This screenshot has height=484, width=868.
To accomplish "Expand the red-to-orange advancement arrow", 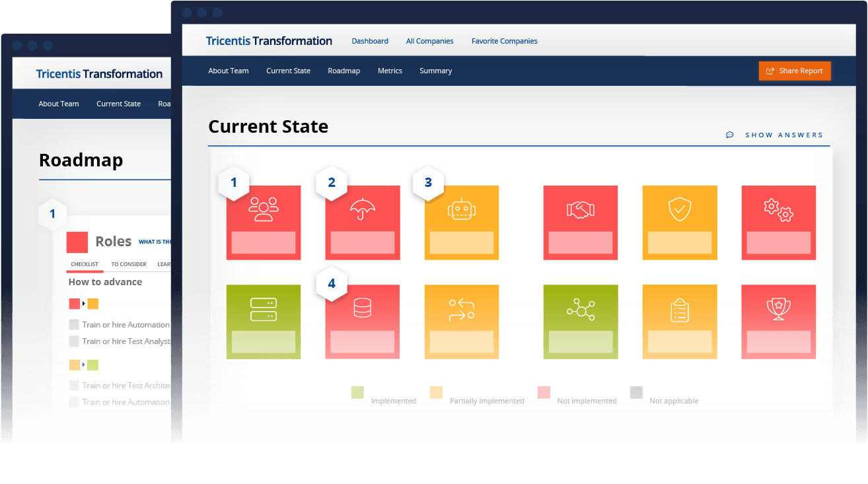I will [x=84, y=304].
